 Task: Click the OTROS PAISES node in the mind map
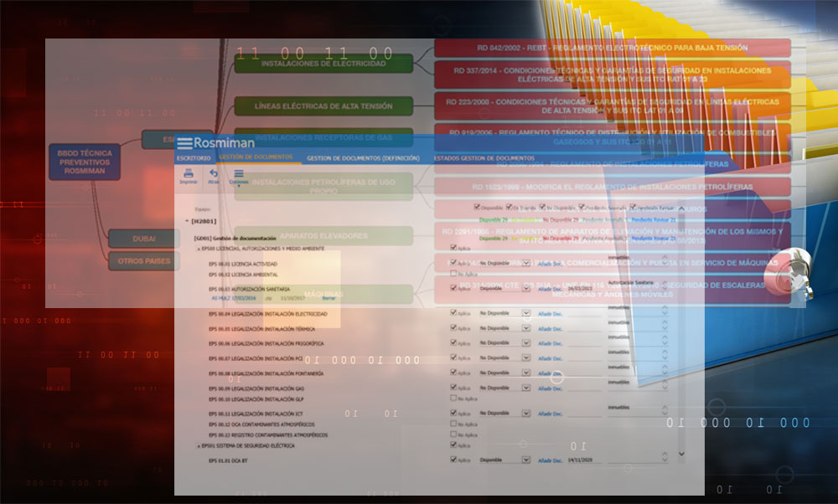tap(144, 261)
